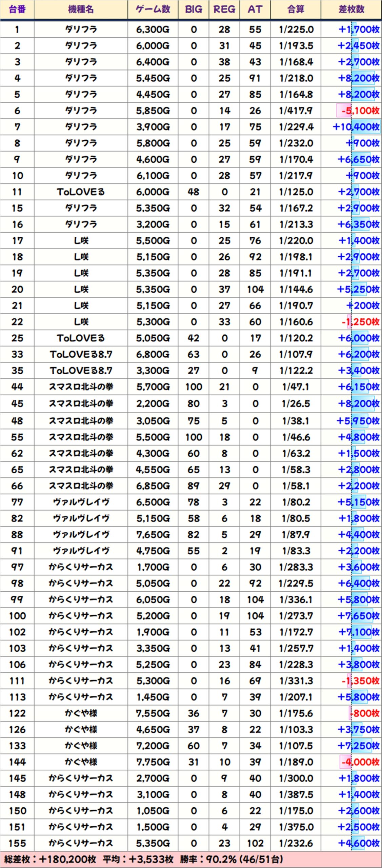Click the 1/125.0 combined rate cell
382x868 pixels.
tap(296, 192)
